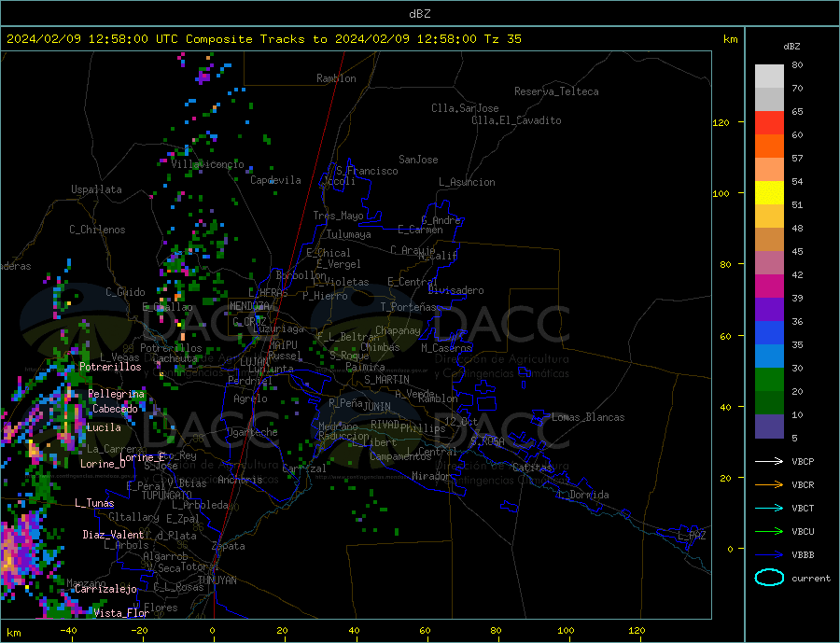Click the 120 tick on vertical axis
The width and height of the screenshot is (840, 643).
[x=721, y=122]
